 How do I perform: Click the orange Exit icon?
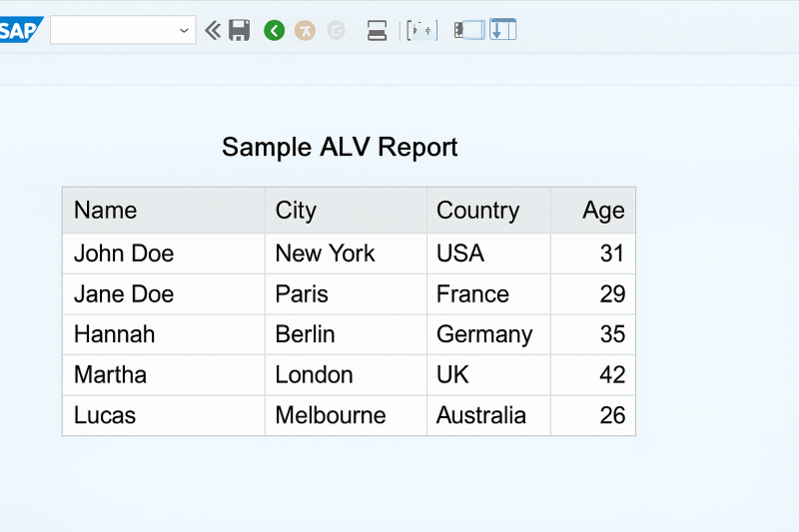306,31
